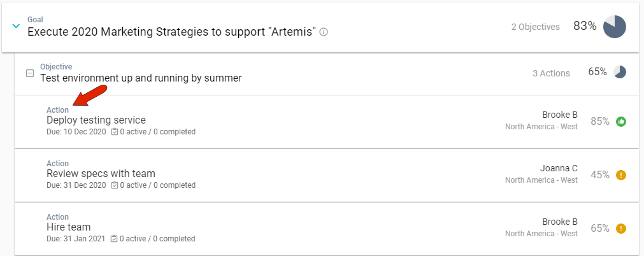This screenshot has height=256, width=644.
Task: Click the green thumbs-up status icon
Action: pos(621,122)
